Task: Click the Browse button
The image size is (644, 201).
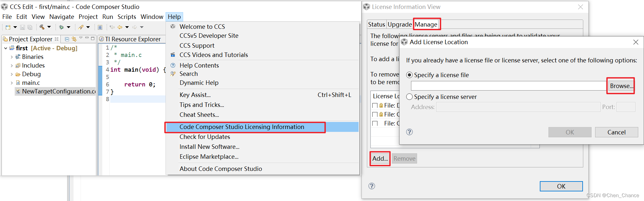Action: [620, 85]
